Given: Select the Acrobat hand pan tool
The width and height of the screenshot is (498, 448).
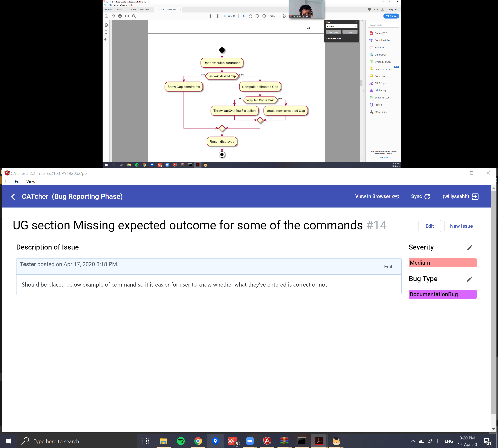Looking at the screenshot, I should pyautogui.click(x=250, y=16).
